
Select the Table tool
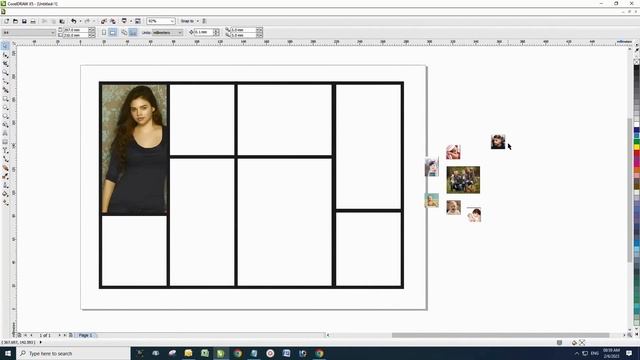[x=5, y=142]
